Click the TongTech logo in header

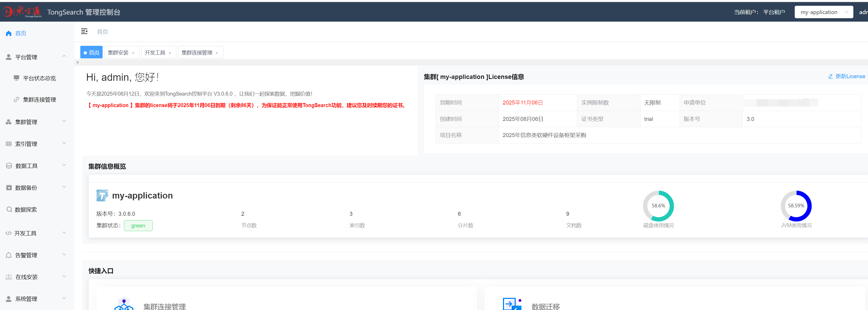pos(22,12)
